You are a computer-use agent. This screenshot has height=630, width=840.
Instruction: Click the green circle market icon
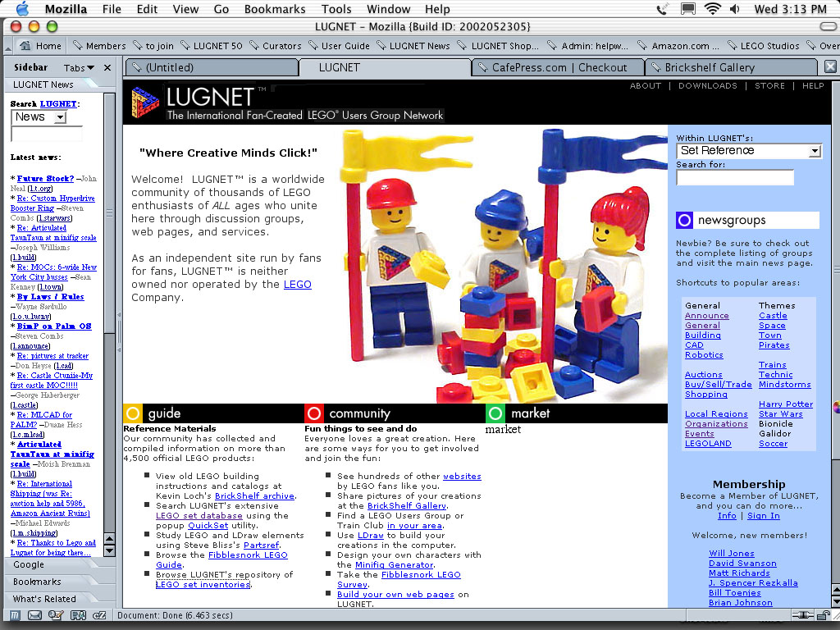point(495,413)
